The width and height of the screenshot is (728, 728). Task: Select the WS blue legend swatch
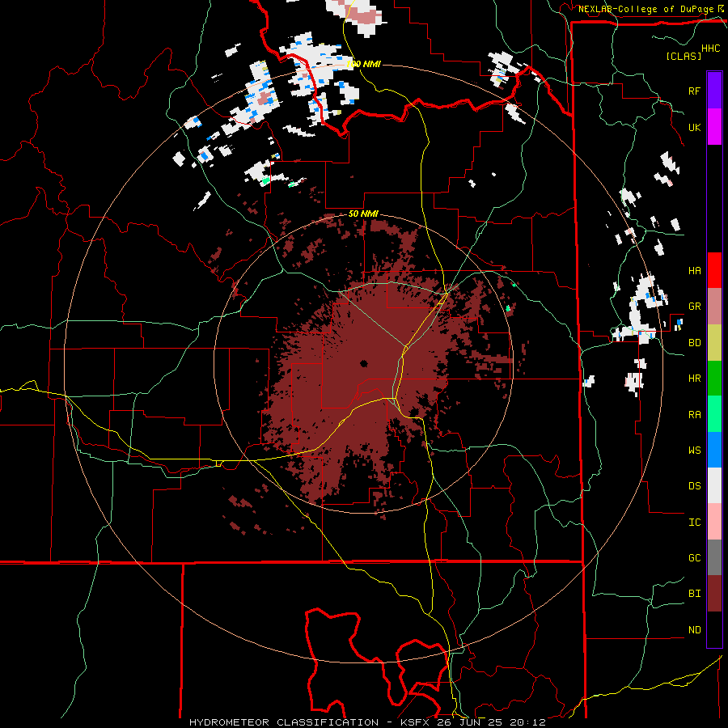[714, 450]
